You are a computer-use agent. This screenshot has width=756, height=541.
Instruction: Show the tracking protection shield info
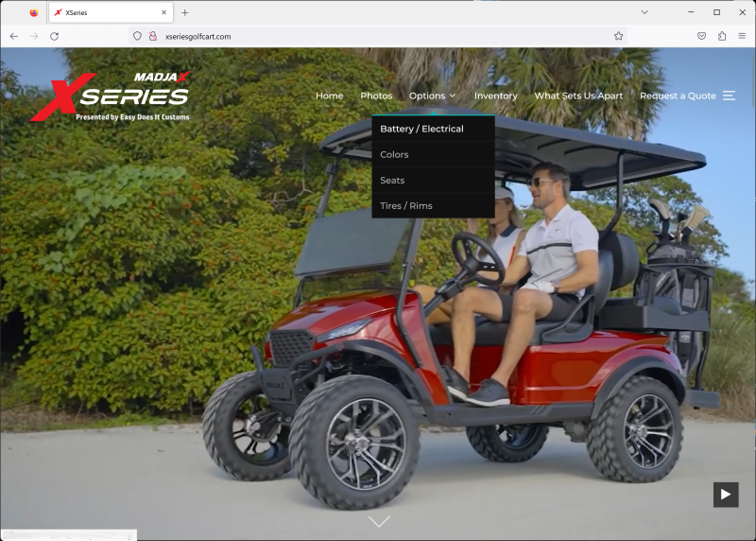coord(137,36)
